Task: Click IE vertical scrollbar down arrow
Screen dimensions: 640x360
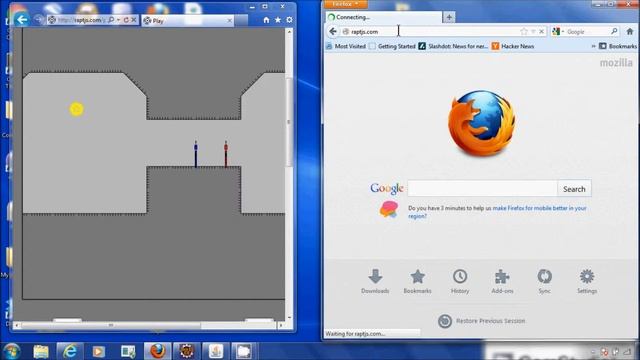Action: coord(289,317)
